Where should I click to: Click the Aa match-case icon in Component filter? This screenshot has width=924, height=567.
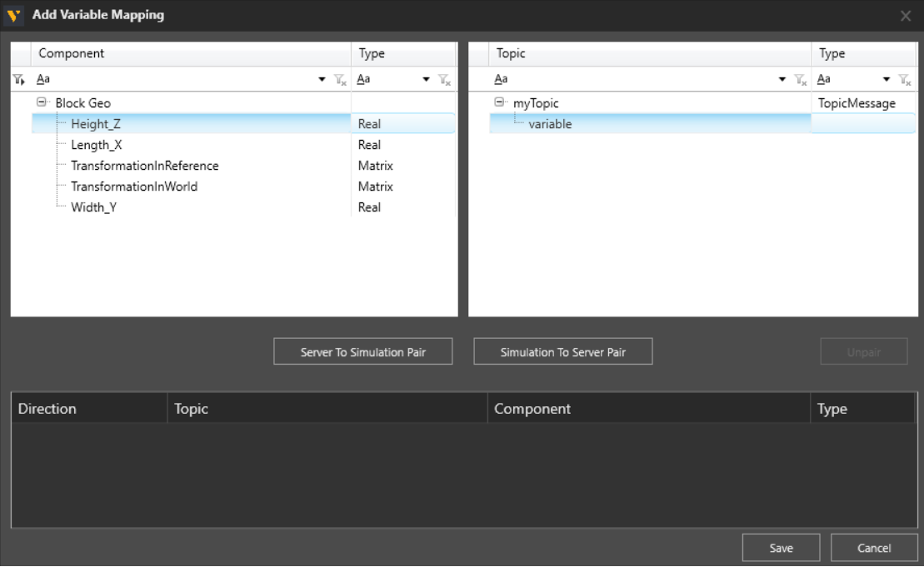point(42,79)
